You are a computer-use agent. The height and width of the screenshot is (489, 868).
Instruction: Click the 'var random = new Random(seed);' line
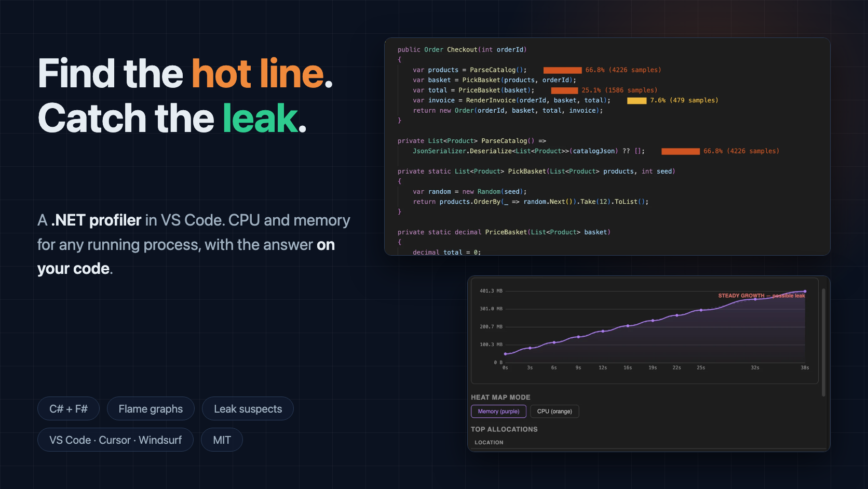coord(469,192)
